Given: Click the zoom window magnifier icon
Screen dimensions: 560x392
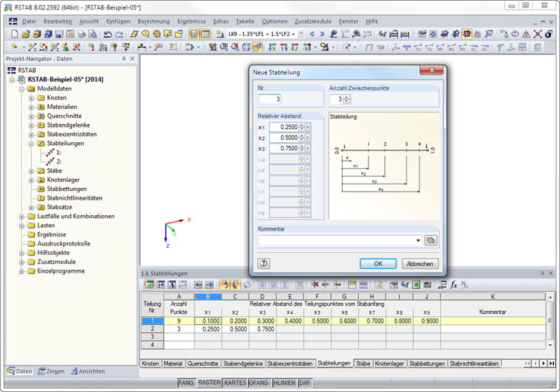Looking at the screenshot, I should pyautogui.click(x=224, y=47).
